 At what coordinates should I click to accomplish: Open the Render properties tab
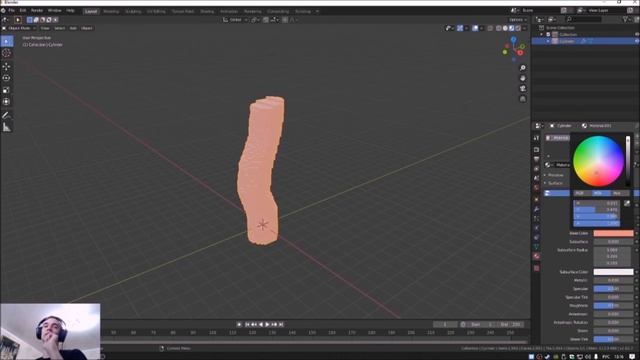point(536,149)
